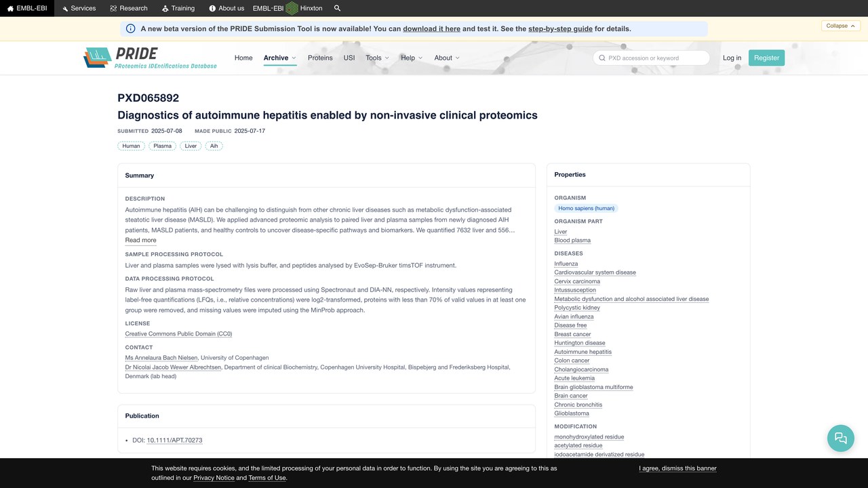This screenshot has height=488, width=868.
Task: Click the Register button
Action: (x=767, y=58)
